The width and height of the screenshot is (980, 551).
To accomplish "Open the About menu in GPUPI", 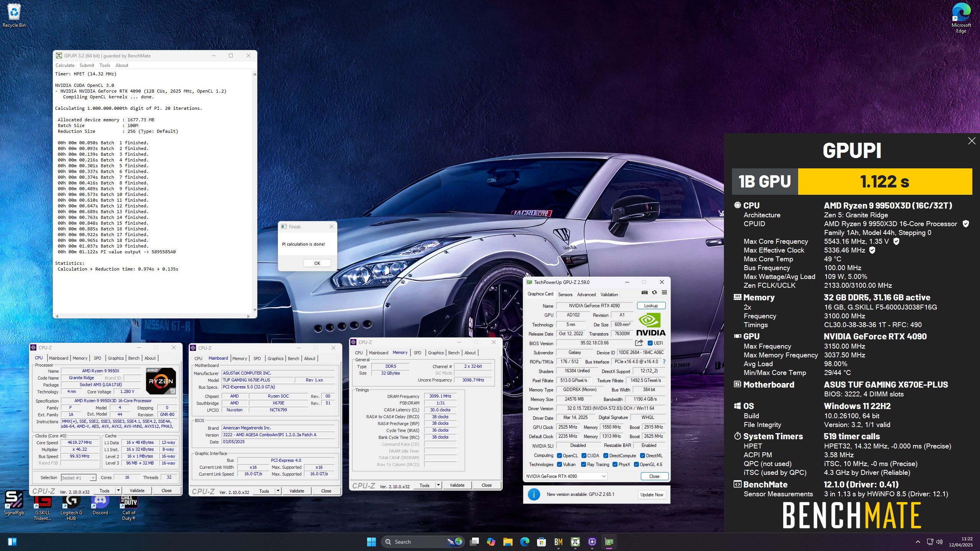I will coord(122,65).
